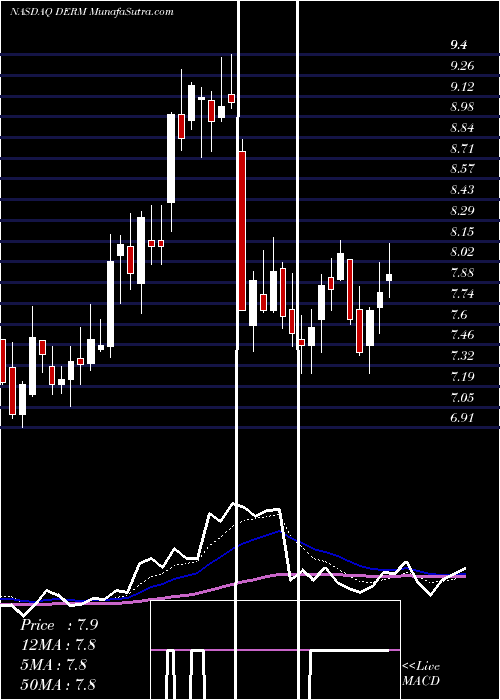Image resolution: width=500 pixels, height=700 pixels.
Task: Click the 7.19 price axis label
Action: tap(462, 376)
